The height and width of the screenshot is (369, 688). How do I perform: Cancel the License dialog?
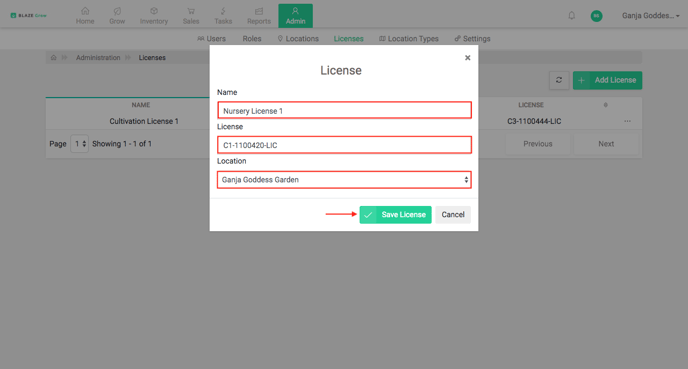(453, 215)
